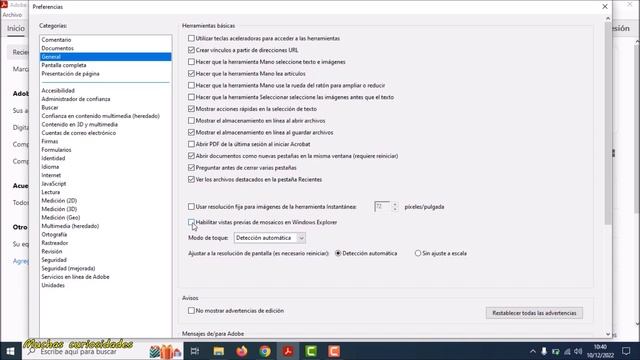Select the Formularios category
The height and width of the screenshot is (360, 640).
pos(56,150)
